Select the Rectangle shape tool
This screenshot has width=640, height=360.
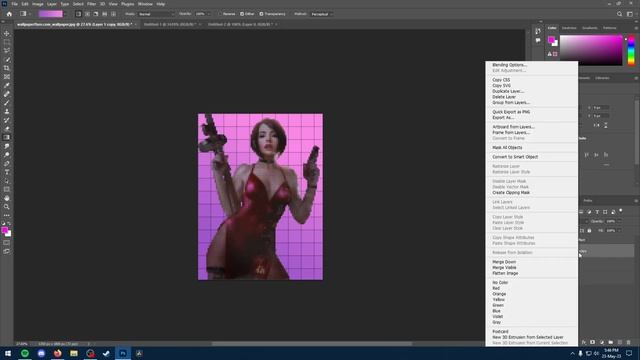(7, 189)
